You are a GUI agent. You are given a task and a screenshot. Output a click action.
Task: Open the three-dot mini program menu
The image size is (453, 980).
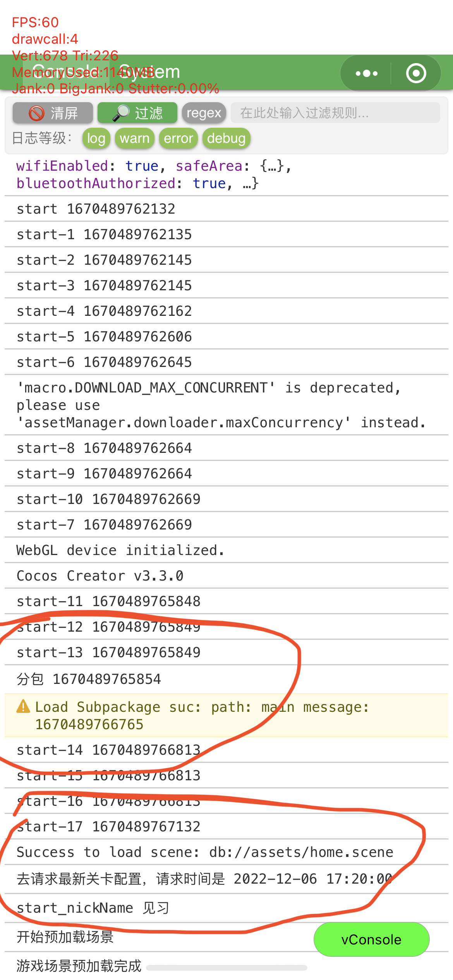click(x=366, y=73)
